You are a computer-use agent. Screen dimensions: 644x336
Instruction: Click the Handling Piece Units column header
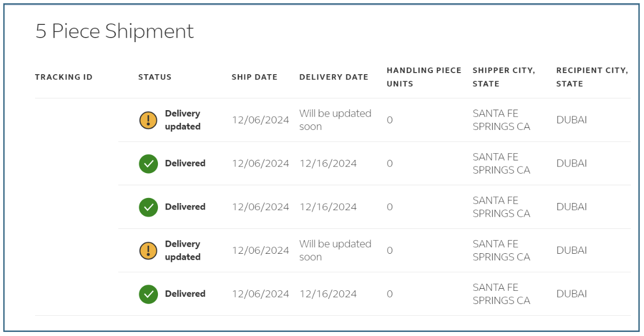424,77
